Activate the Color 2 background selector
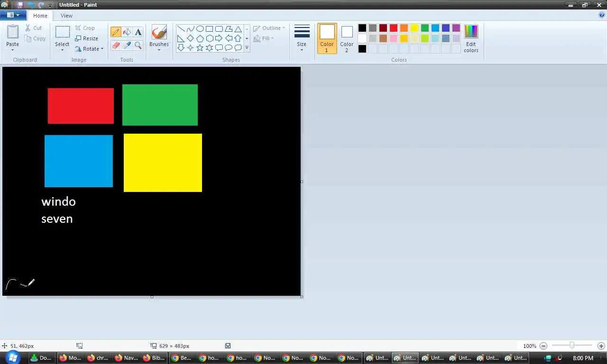The image size is (607, 364). [x=347, y=38]
